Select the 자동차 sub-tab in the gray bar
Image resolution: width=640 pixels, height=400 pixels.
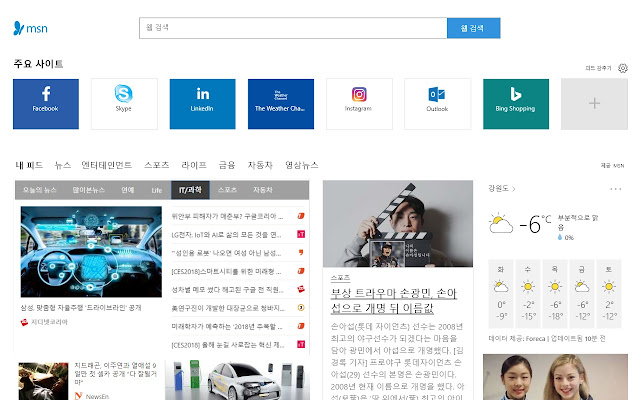coord(263,190)
